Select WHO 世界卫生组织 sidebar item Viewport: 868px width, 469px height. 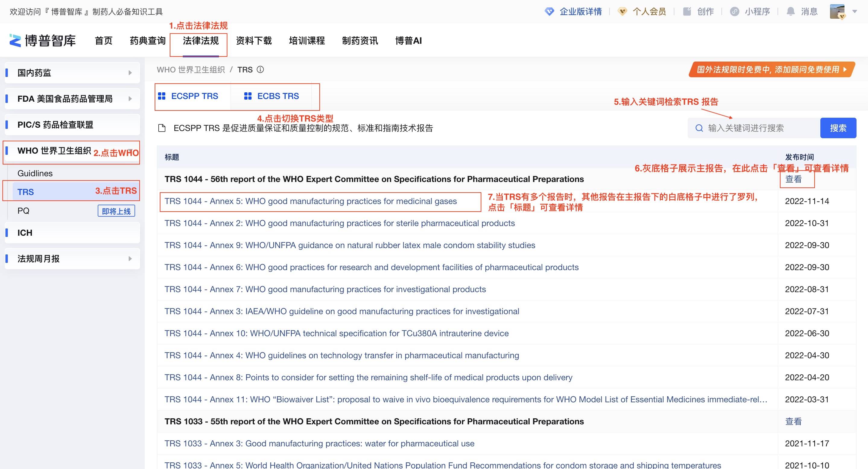[72, 151]
